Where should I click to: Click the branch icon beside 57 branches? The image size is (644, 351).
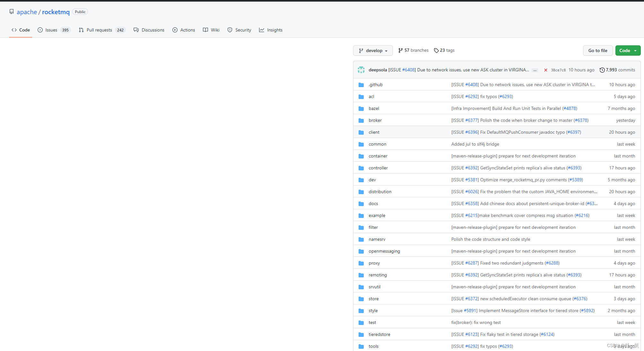point(400,50)
